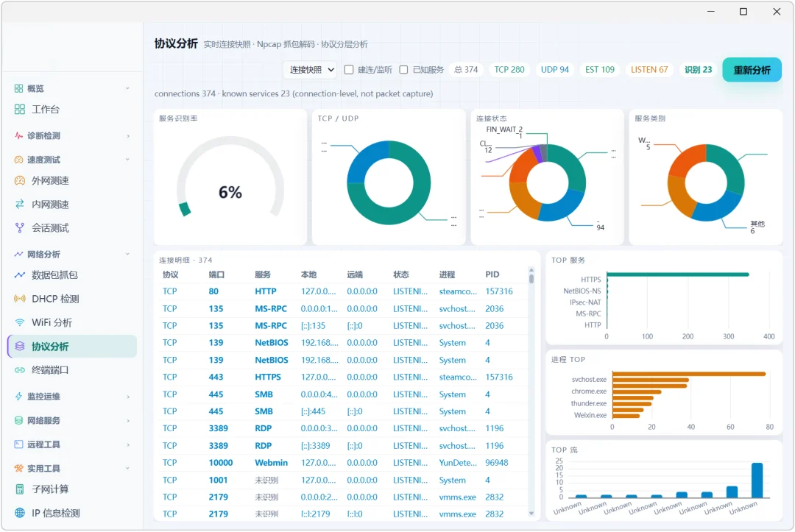Click the LISTEN 67 badge
This screenshot has height=532, width=795.
point(649,70)
